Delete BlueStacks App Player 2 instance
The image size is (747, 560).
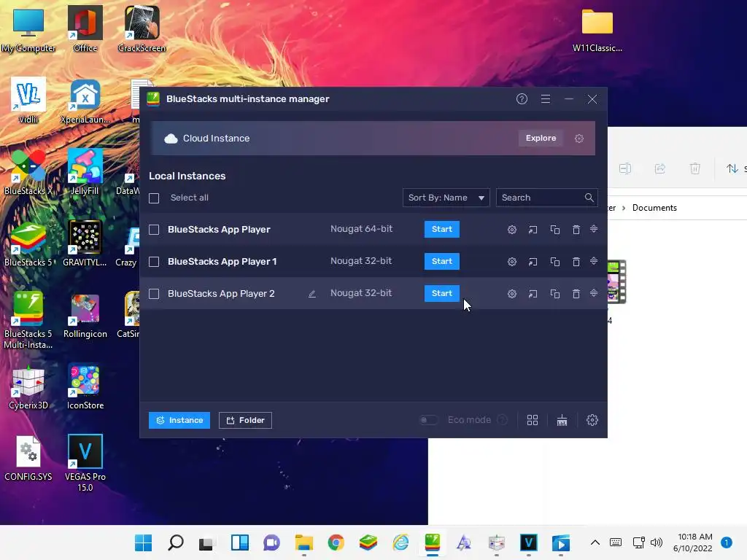576,294
